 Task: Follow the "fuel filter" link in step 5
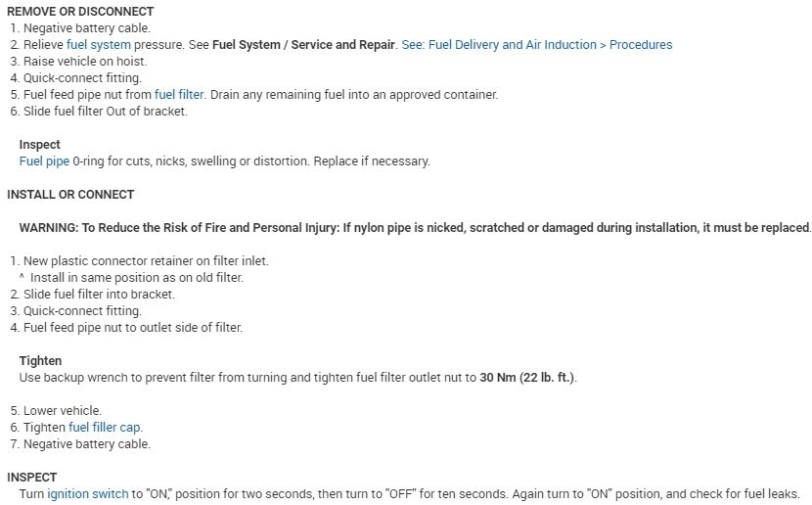179,95
